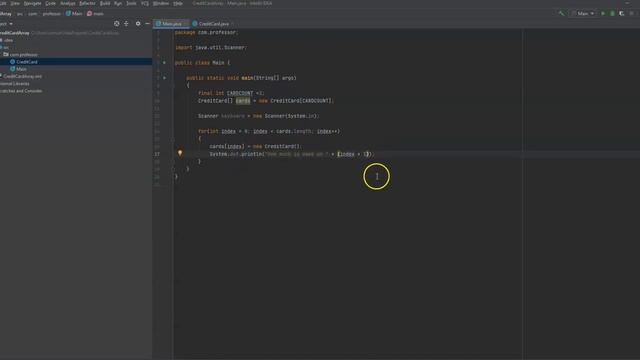Click the locate opened file target icon
This screenshot has width=640, height=360.
click(117, 24)
